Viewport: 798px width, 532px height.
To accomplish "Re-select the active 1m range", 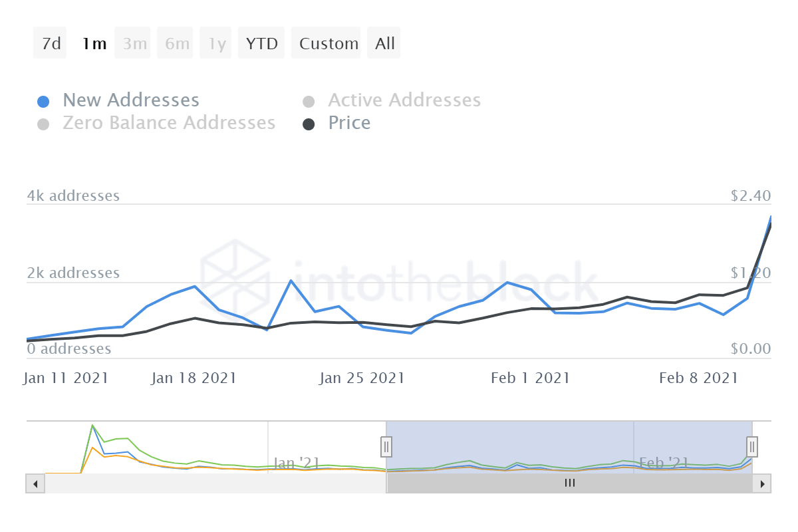I will pos(94,43).
